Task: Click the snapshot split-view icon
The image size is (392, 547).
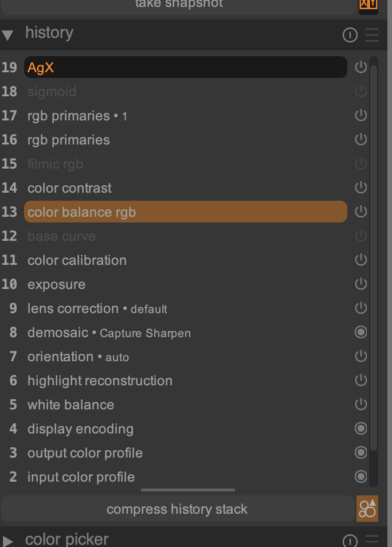Action: (368, 5)
